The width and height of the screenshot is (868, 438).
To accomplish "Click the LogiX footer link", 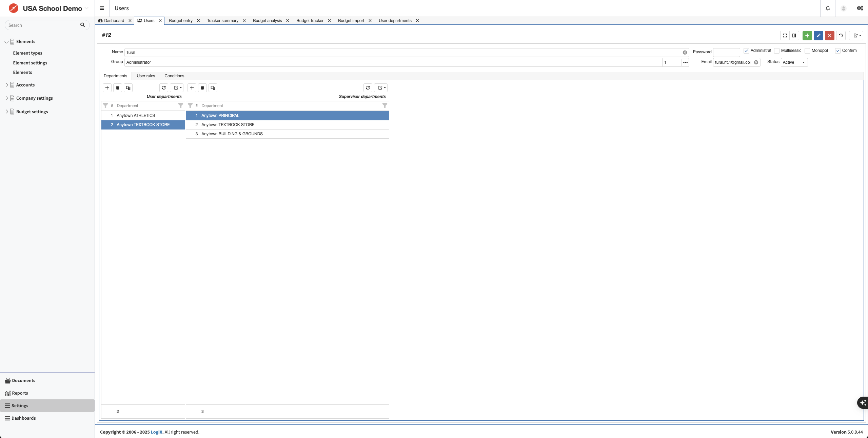I will tap(156, 432).
